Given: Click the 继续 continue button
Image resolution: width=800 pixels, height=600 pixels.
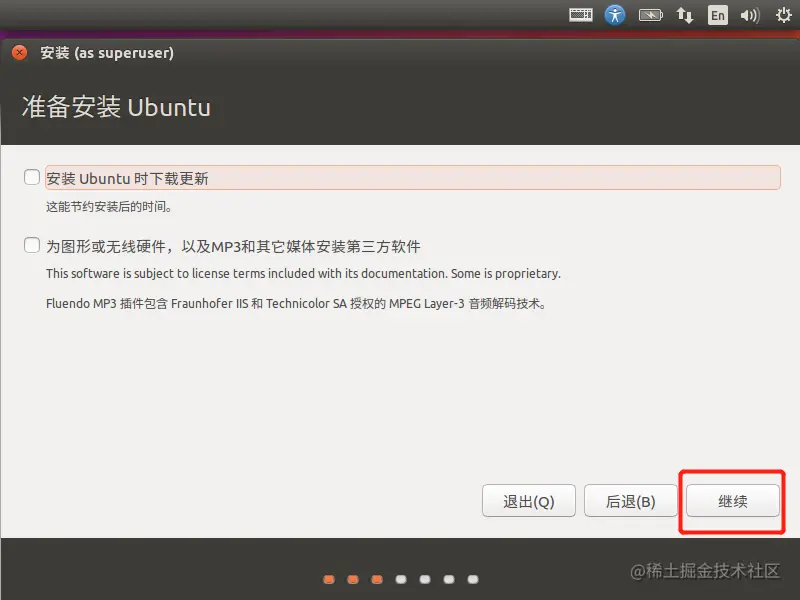Looking at the screenshot, I should pos(733,501).
